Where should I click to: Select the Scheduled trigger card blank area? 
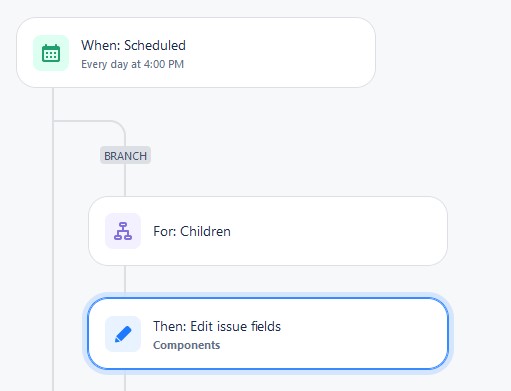coord(283,53)
